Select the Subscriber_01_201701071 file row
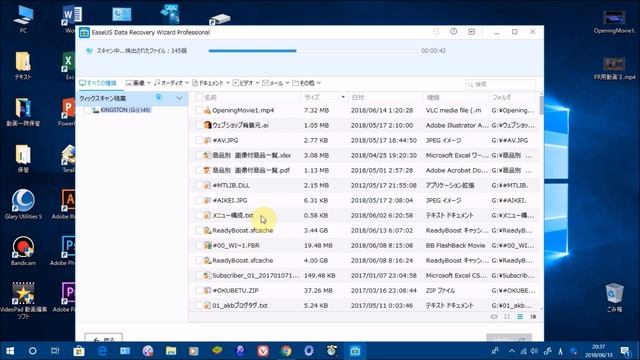The height and width of the screenshot is (360, 640). point(364,276)
